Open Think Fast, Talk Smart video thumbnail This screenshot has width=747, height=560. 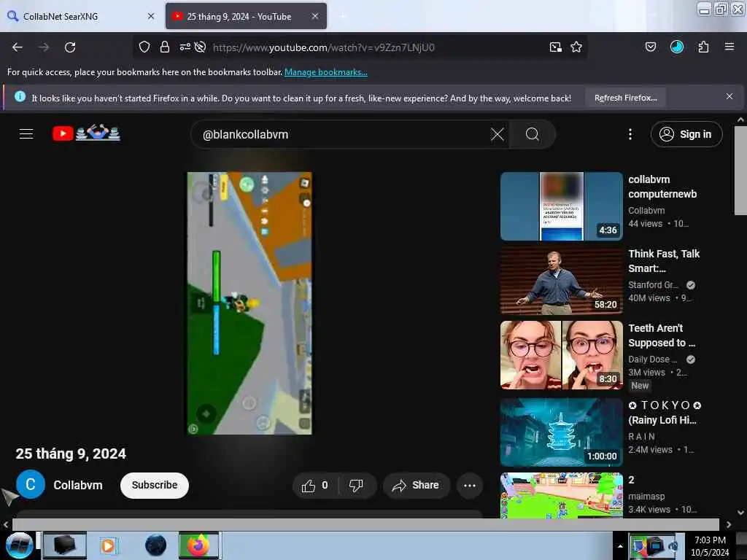tap(562, 281)
